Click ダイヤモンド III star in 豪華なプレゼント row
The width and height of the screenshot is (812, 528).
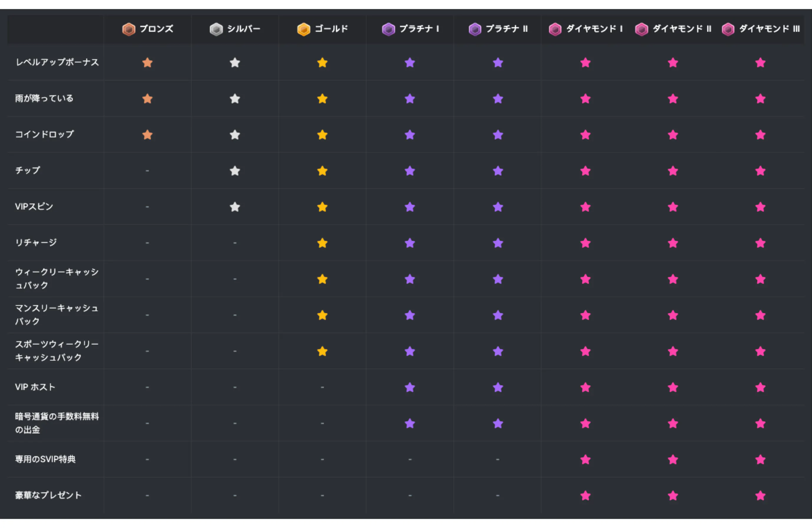760,496
